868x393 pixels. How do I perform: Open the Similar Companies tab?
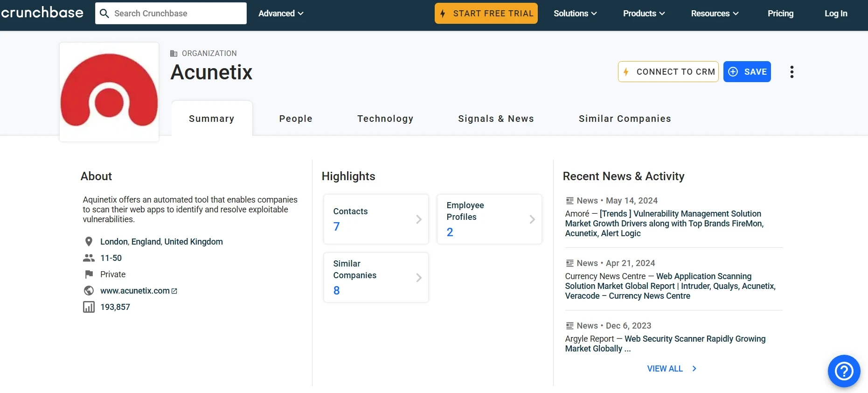tap(625, 119)
